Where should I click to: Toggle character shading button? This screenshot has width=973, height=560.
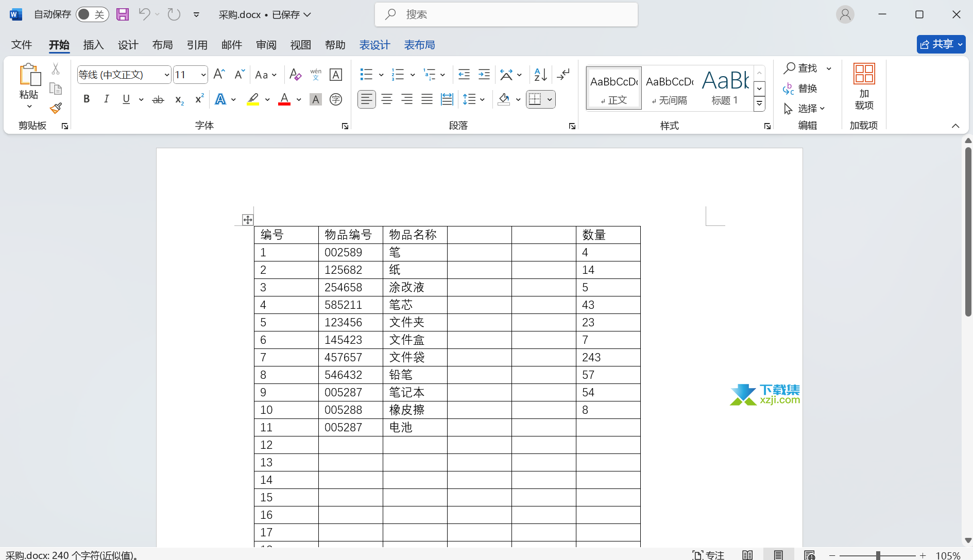click(x=316, y=99)
